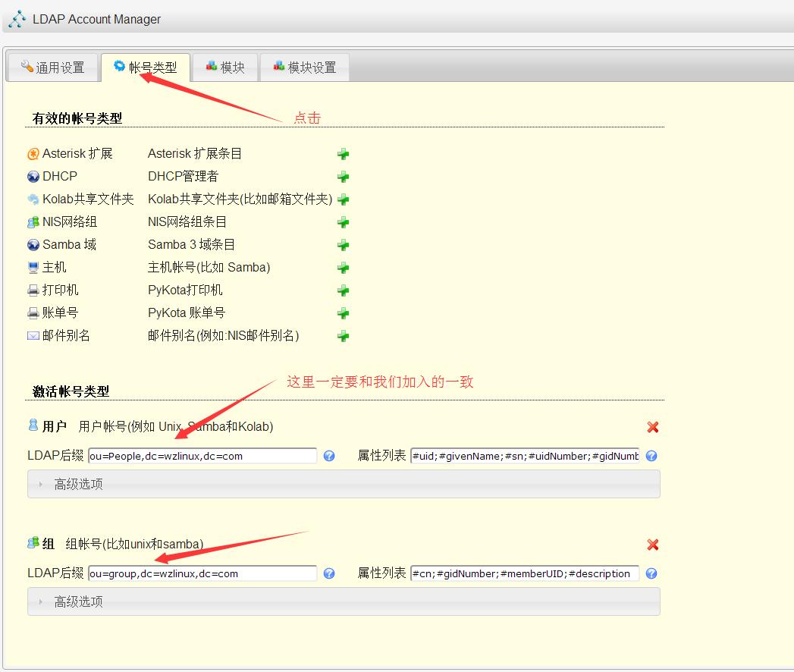Click the 'Asterisk 扩展条目' description

[195, 153]
